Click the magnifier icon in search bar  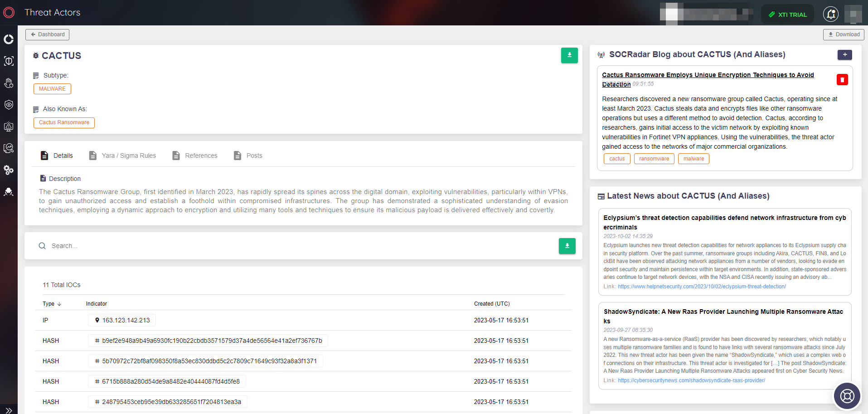click(x=42, y=246)
